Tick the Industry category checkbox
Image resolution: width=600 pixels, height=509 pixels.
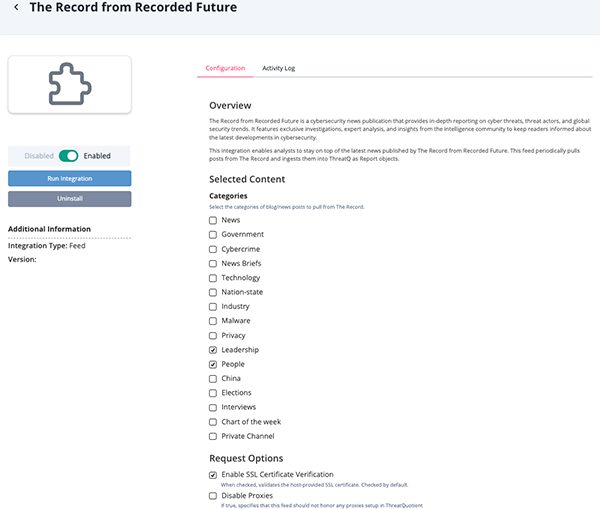pyautogui.click(x=213, y=307)
